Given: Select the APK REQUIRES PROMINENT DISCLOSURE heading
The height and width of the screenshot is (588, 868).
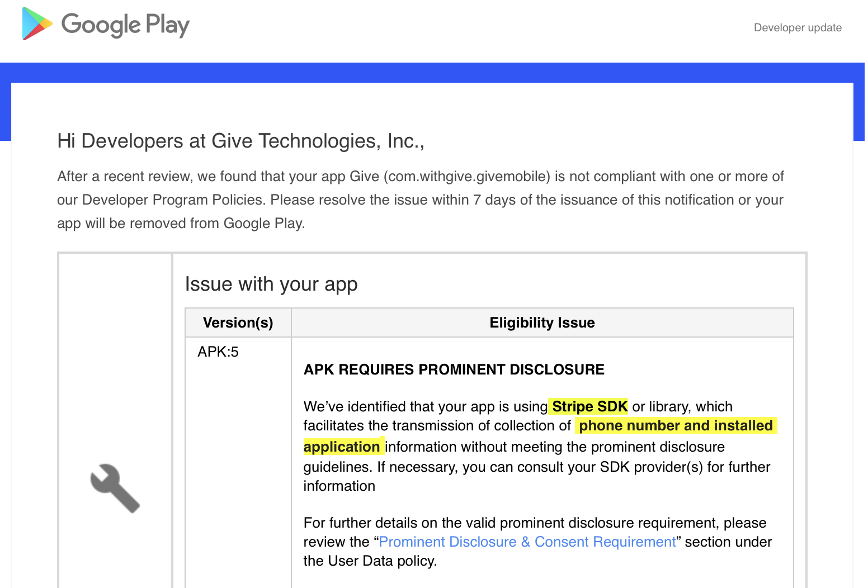Looking at the screenshot, I should (x=454, y=369).
